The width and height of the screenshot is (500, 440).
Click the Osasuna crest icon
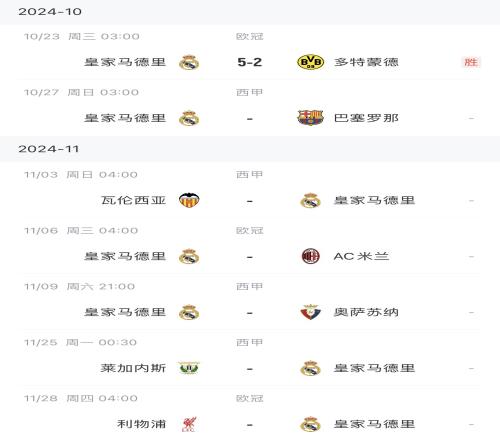[x=310, y=312]
